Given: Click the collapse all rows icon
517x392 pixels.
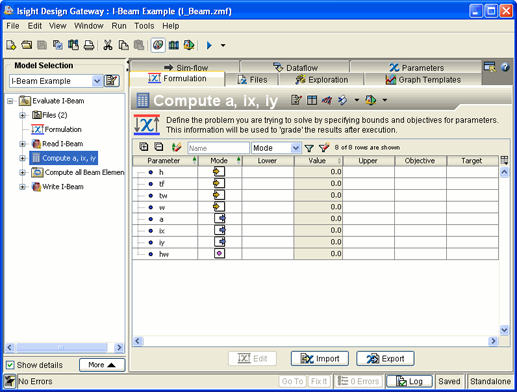Looking at the screenshot, I should tap(159, 147).
